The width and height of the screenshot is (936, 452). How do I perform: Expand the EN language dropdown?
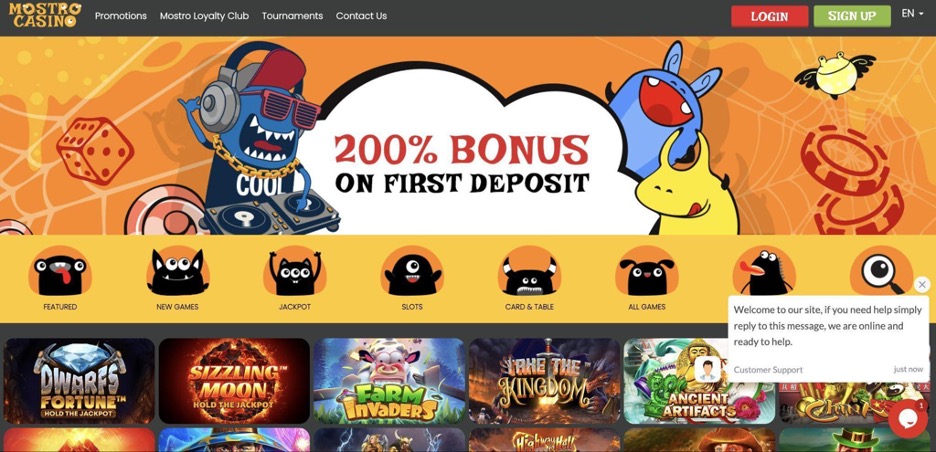(x=912, y=14)
